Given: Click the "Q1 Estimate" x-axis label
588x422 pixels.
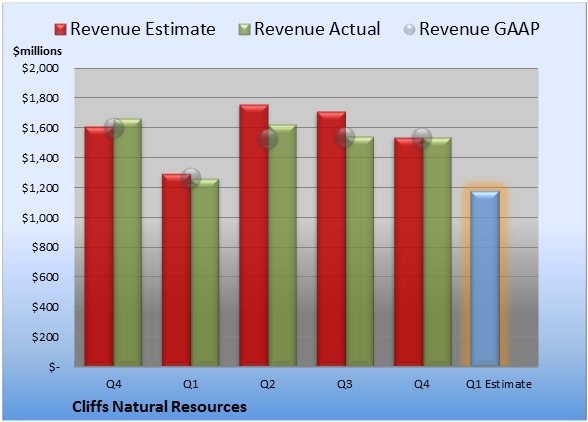Looking at the screenshot, I should 499,384.
